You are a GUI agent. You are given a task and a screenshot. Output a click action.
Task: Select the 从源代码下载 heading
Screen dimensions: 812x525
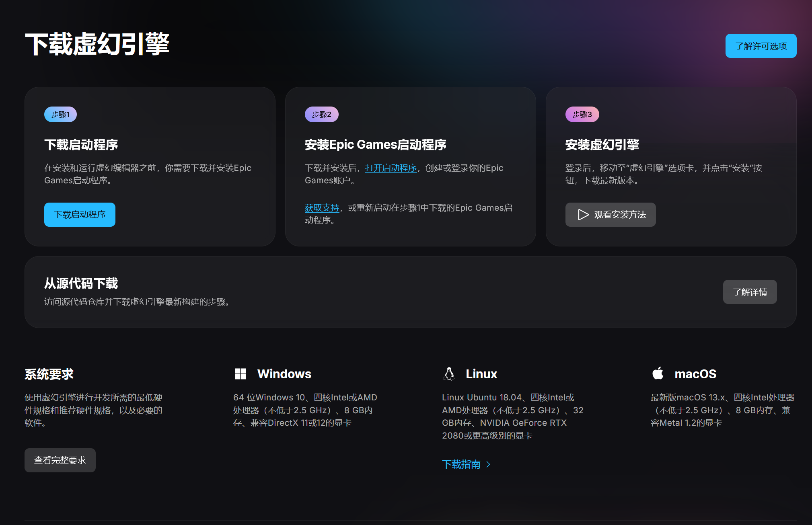(81, 283)
